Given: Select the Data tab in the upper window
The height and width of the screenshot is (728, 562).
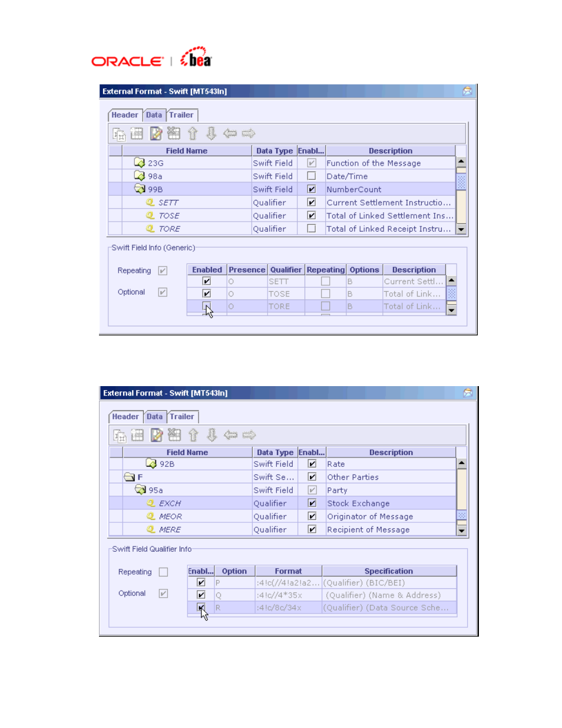Looking at the screenshot, I should pos(154,115).
